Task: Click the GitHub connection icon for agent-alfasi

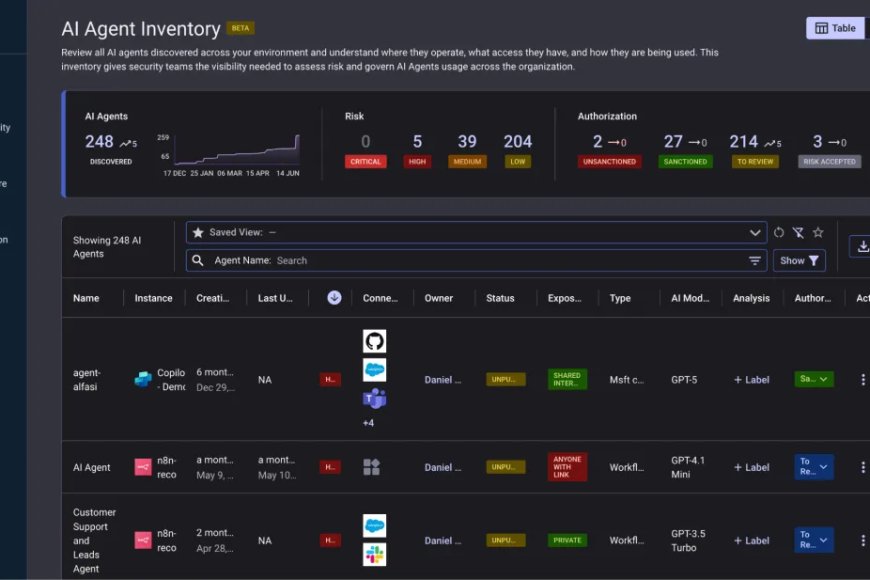Action: coord(375,341)
